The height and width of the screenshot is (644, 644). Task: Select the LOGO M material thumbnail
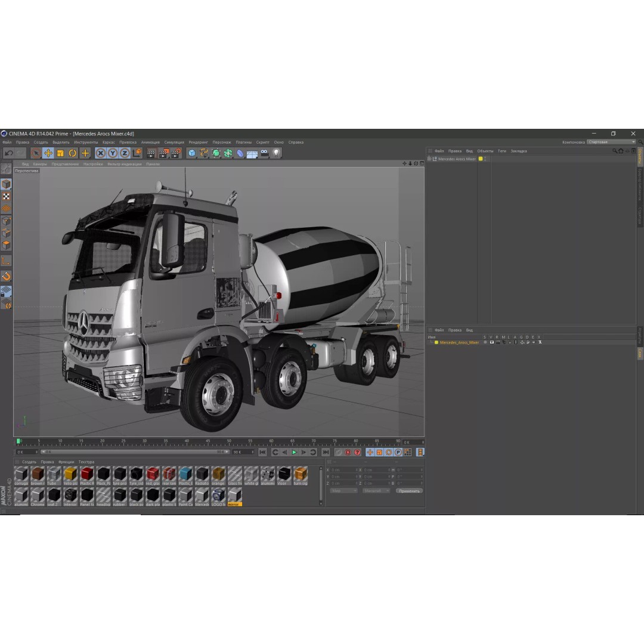218,497
